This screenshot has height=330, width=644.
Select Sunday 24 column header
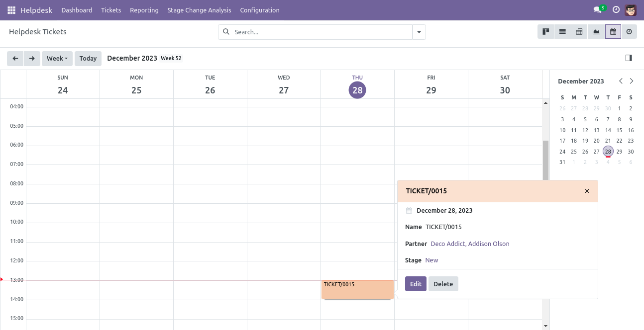tap(63, 84)
